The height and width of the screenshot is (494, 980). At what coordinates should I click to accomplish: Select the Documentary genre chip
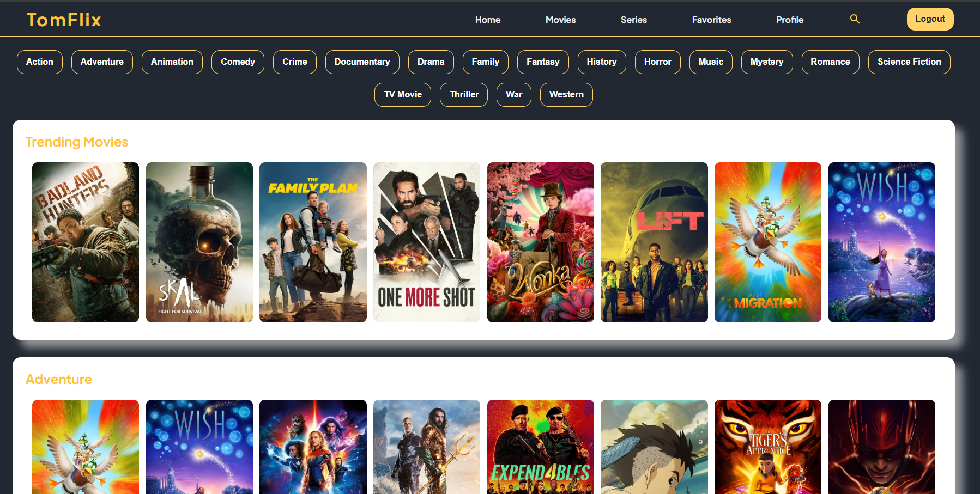tap(362, 62)
